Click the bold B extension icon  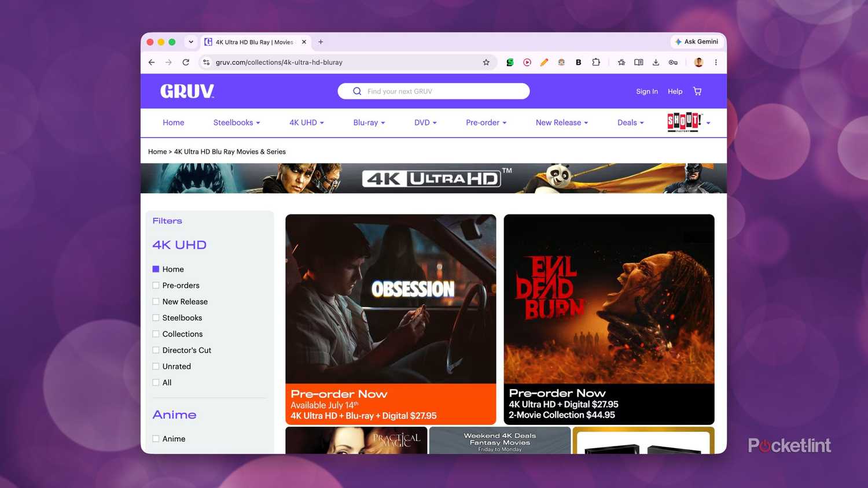[578, 62]
